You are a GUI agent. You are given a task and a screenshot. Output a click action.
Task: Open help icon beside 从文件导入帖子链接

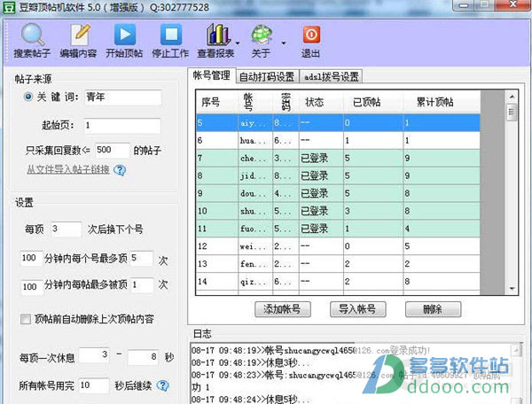coord(120,170)
